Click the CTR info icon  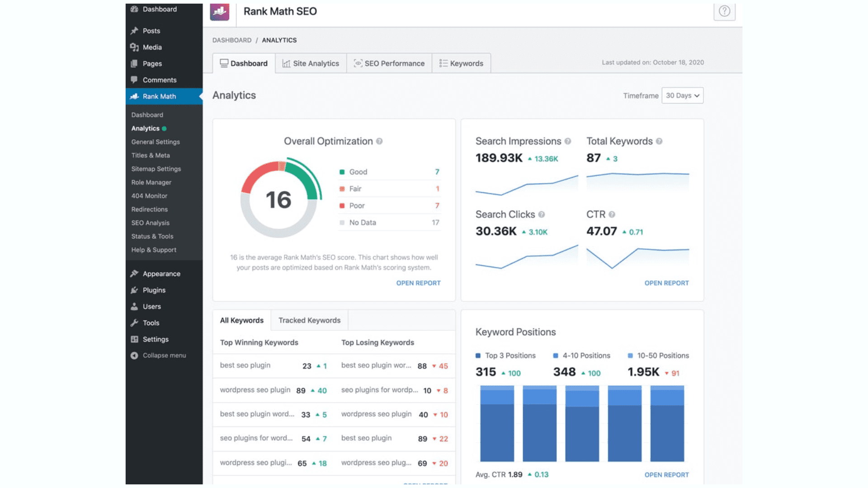pos(612,215)
